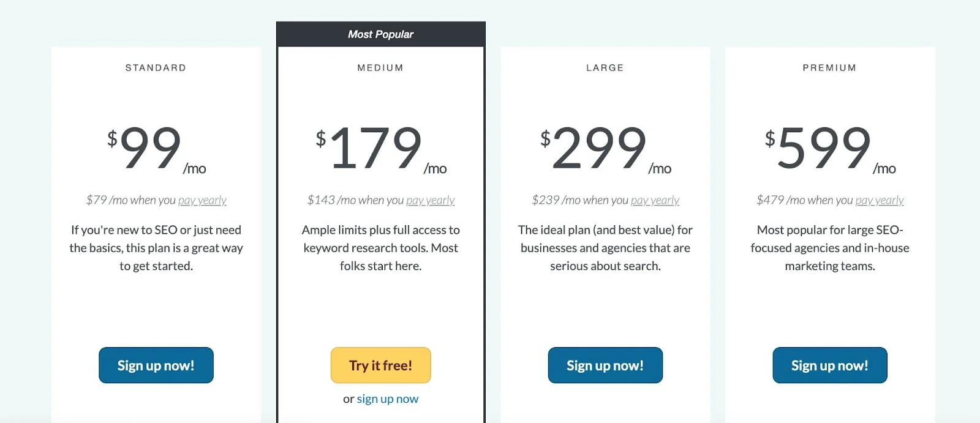This screenshot has width=980, height=423.
Task: Follow the "sign up now" text link below Try it free
Action: pos(388,399)
